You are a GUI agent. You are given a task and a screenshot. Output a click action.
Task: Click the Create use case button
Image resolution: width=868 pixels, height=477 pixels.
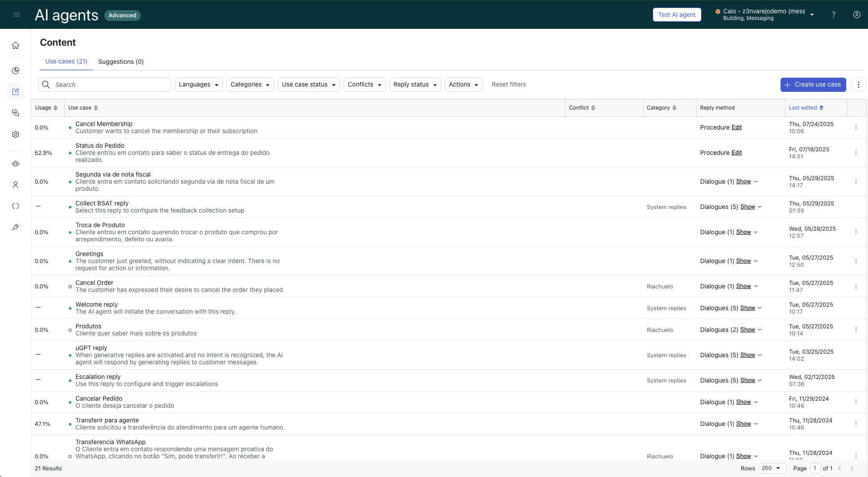(813, 85)
